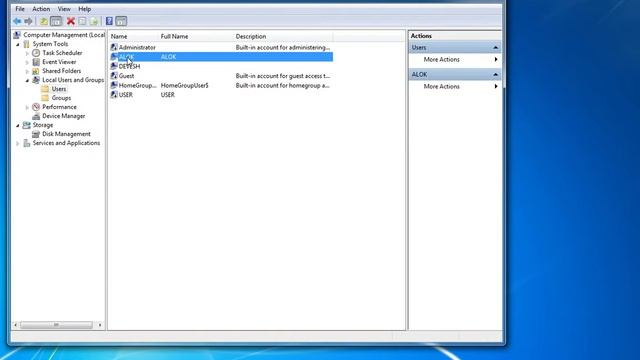Click the tree pane scroll right arrow
Image resolution: width=640 pixels, height=360 pixels.
click(100, 325)
